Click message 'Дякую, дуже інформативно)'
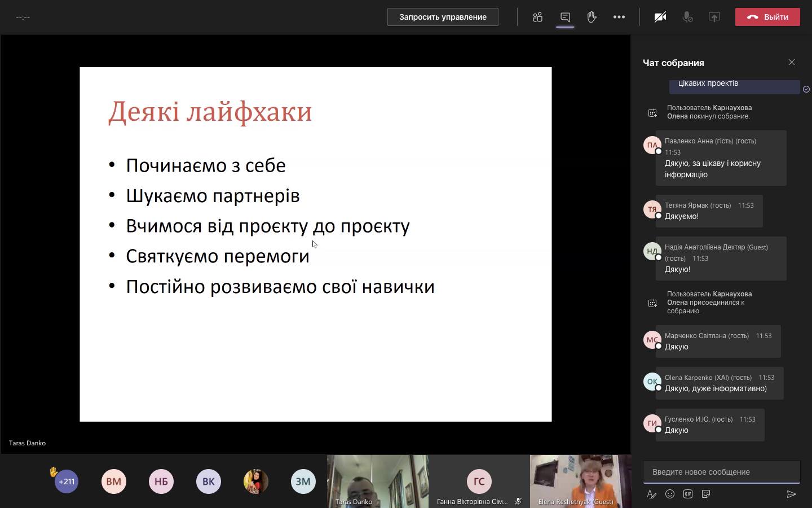This screenshot has height=508, width=812. coord(716,388)
